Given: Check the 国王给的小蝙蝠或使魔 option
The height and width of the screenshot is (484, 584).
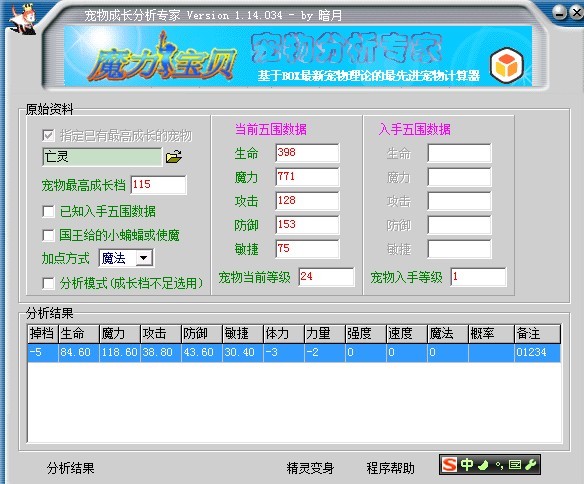Looking at the screenshot, I should click(x=48, y=235).
